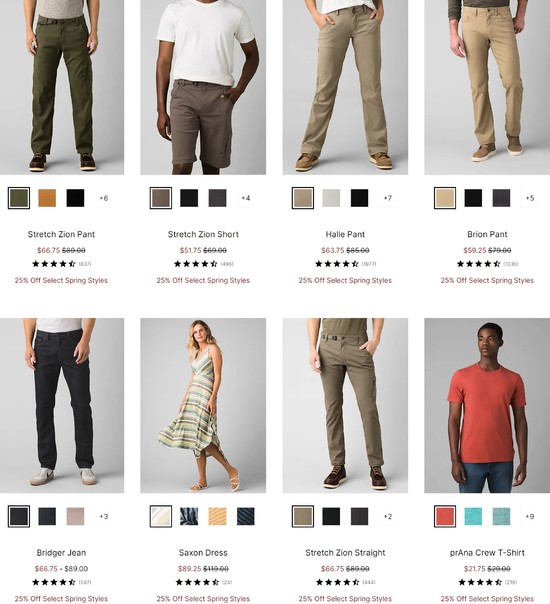Click 25% Off promo under Stretch Zion Straight
Image resolution: width=550 pixels, height=604 pixels.
pos(345,599)
